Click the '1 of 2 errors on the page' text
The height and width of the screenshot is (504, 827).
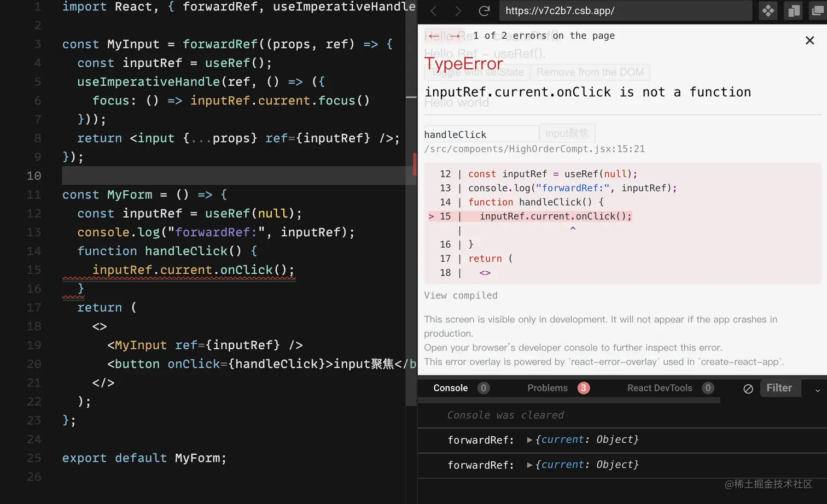tap(544, 36)
